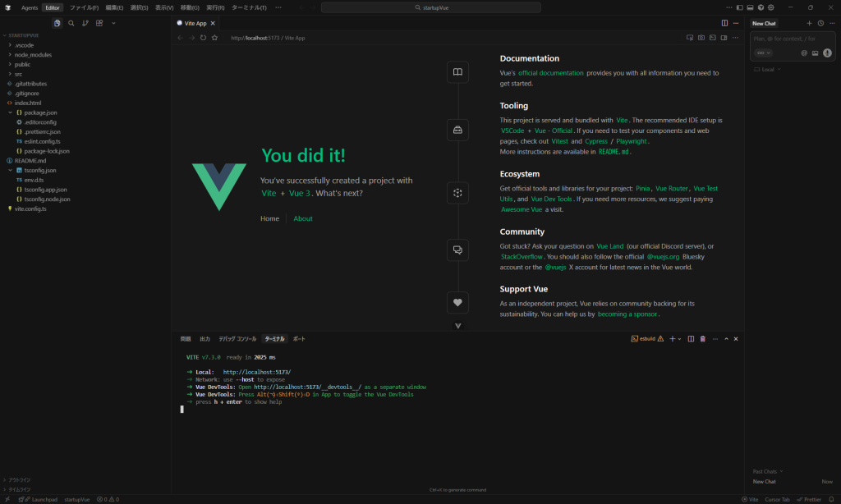Screen dimensions: 841x504
Task: Switch to the Agents mode
Action: (30, 7)
